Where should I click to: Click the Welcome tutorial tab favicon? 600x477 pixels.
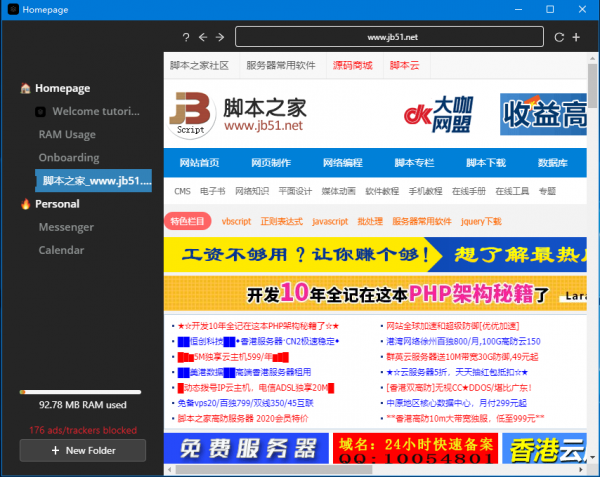(40, 111)
